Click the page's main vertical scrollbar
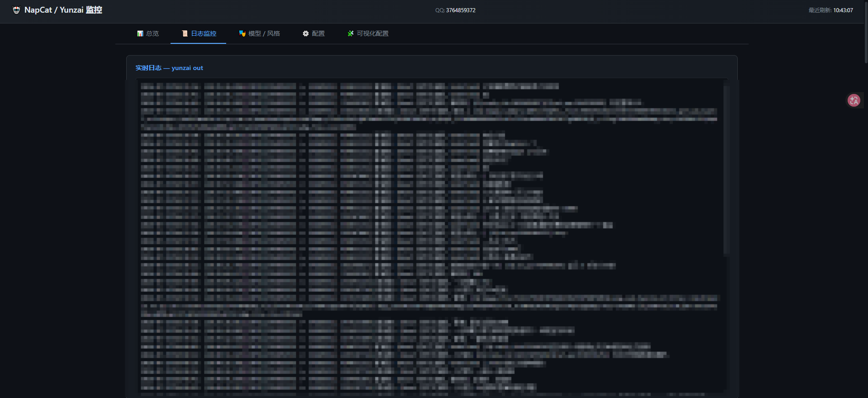The image size is (868, 398). coord(866,32)
